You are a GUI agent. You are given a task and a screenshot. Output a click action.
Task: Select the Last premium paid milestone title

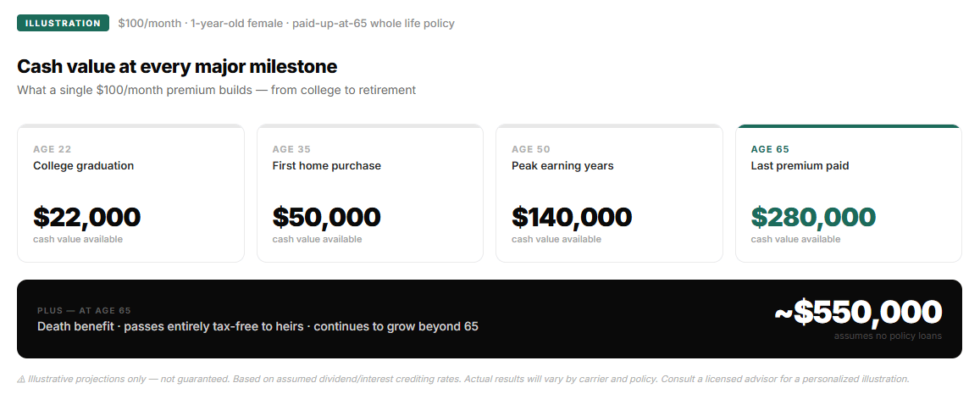pos(800,166)
